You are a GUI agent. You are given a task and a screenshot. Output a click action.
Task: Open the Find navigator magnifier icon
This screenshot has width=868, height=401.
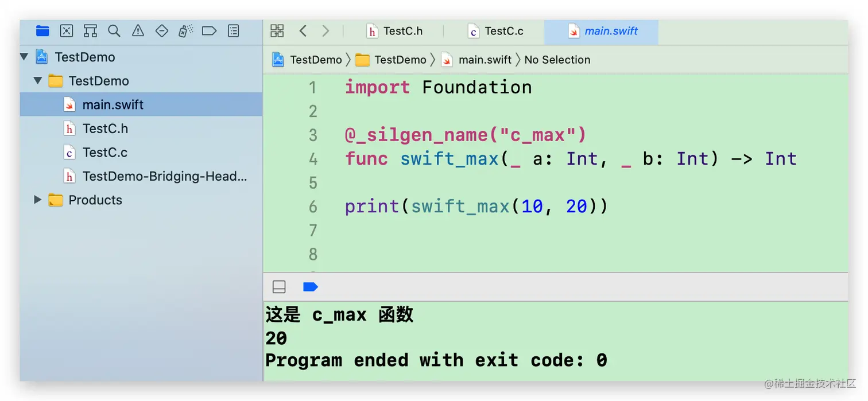pos(114,31)
